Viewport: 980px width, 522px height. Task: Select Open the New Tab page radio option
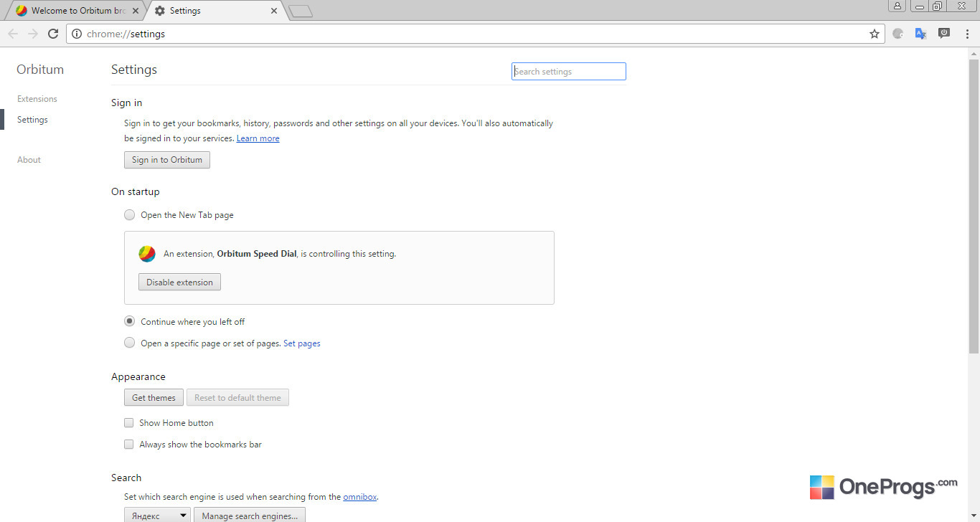129,215
